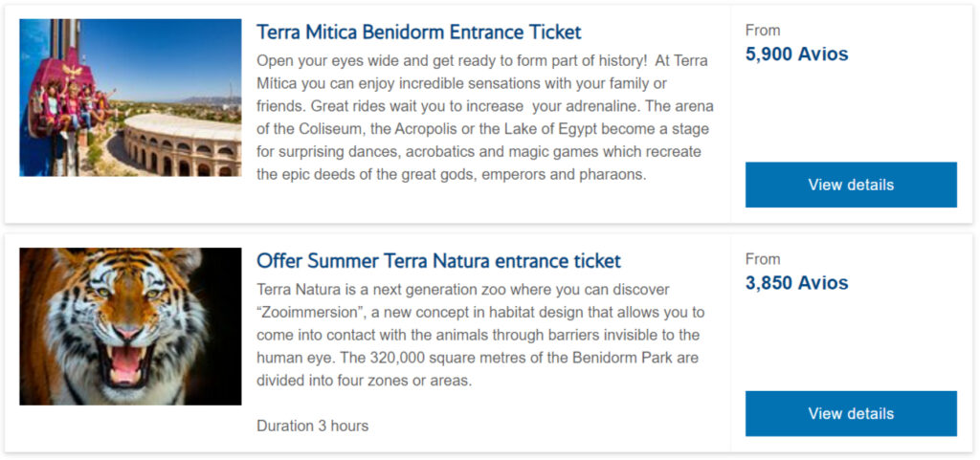Screen dimensions: 980x460
Task: Click the Coliseum arena in the park photo
Action: pos(182,145)
